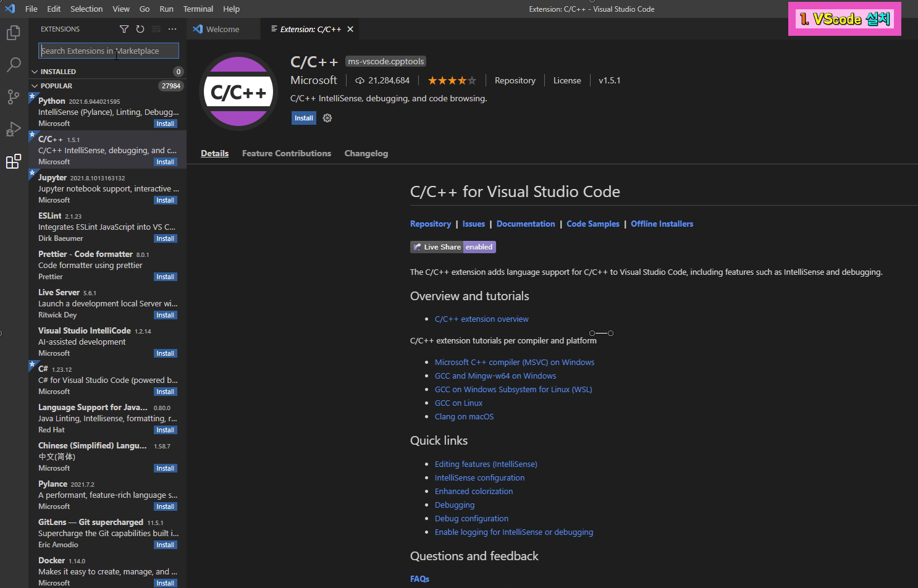Collapse the POPULAR section

coord(35,86)
